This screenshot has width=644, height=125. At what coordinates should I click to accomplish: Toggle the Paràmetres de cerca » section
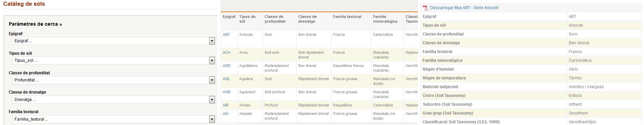35,24
